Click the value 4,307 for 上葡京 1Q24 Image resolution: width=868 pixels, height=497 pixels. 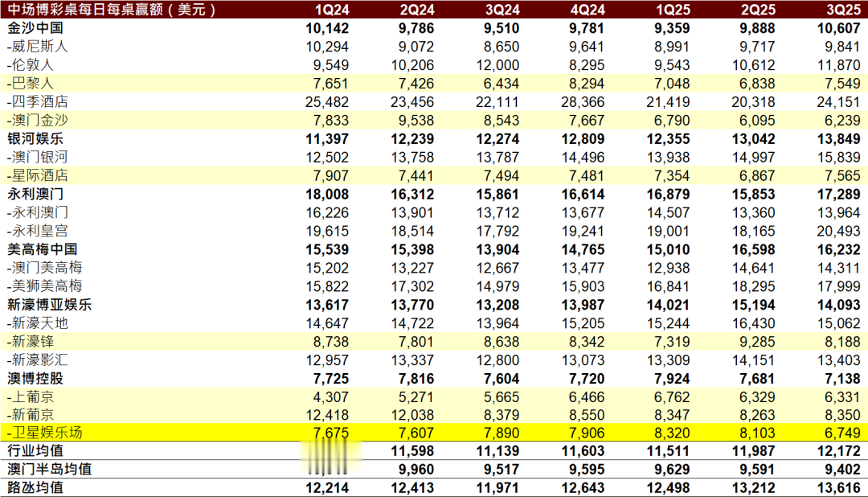point(331,397)
